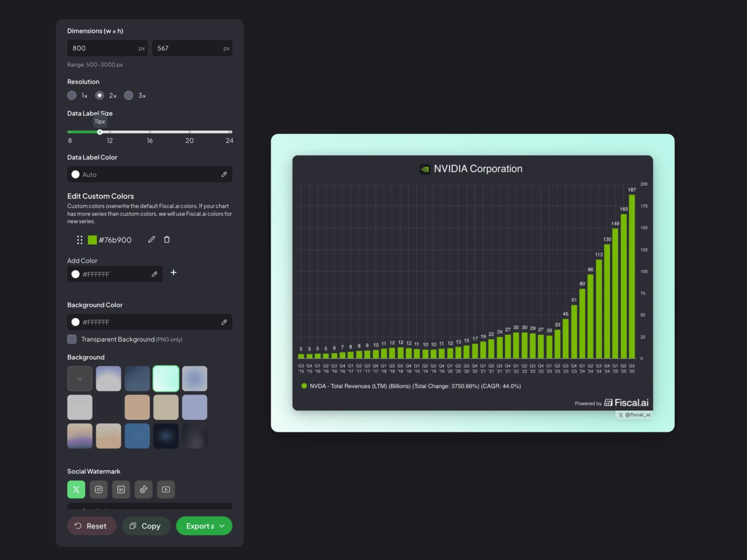Select the Instagram social watermark
Viewport: 747px width, 560px height.
pyautogui.click(x=99, y=489)
